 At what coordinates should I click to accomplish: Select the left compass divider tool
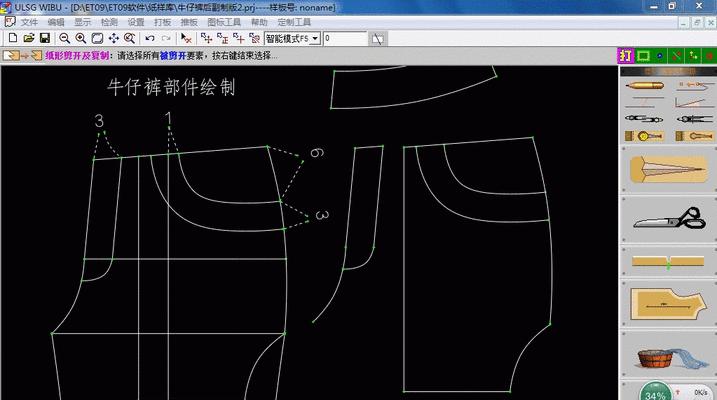click(645, 119)
